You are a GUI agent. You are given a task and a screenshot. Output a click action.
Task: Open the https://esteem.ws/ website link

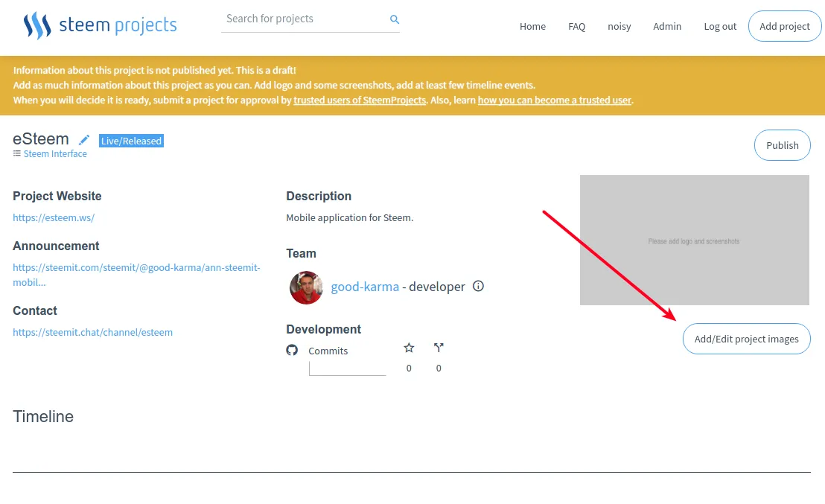coord(54,217)
